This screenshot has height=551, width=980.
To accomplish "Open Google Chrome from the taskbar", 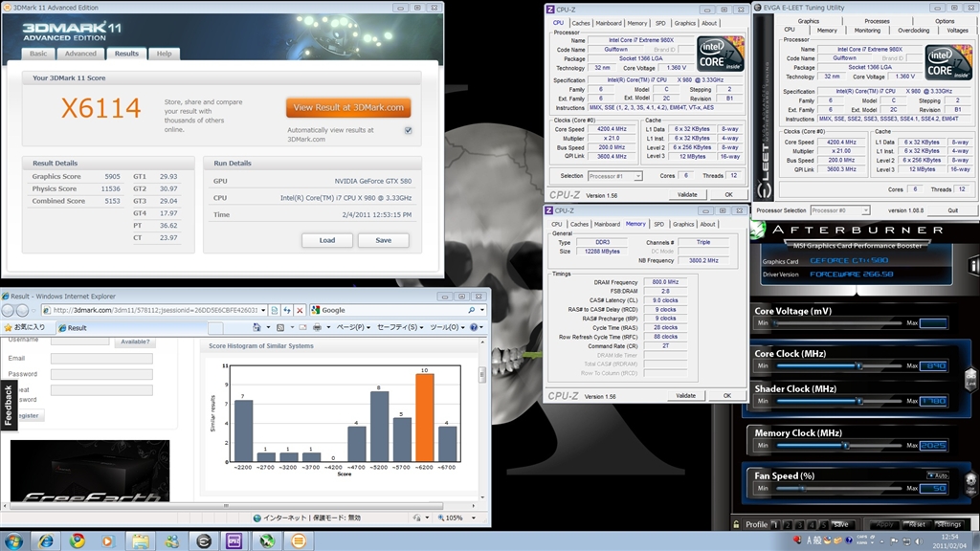I will [78, 540].
